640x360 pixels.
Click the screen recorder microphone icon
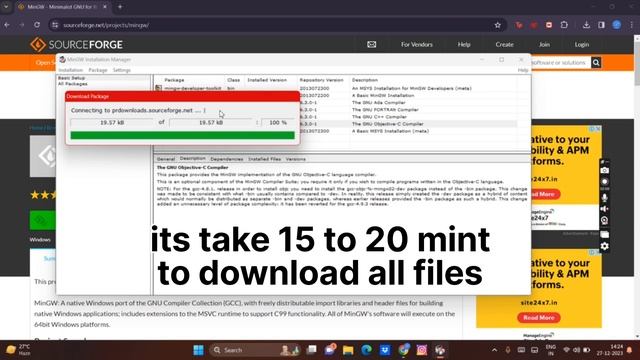point(604,197)
